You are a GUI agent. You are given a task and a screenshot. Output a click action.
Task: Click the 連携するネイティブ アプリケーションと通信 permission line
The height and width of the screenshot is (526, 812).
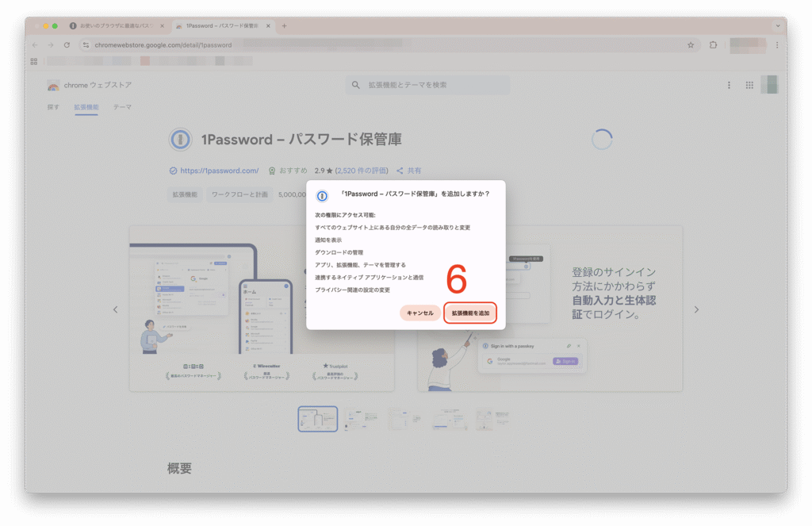click(370, 277)
